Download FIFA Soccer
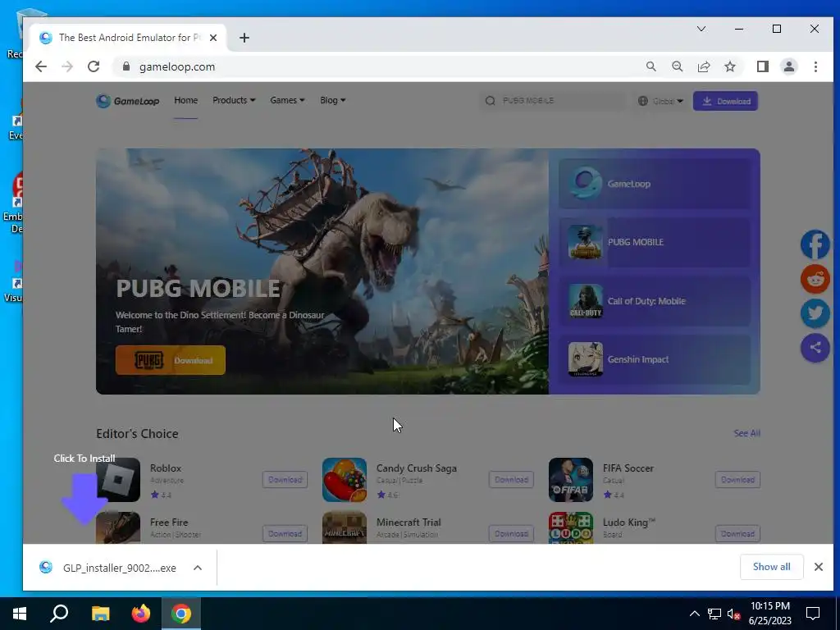The height and width of the screenshot is (630, 840). [x=737, y=479]
